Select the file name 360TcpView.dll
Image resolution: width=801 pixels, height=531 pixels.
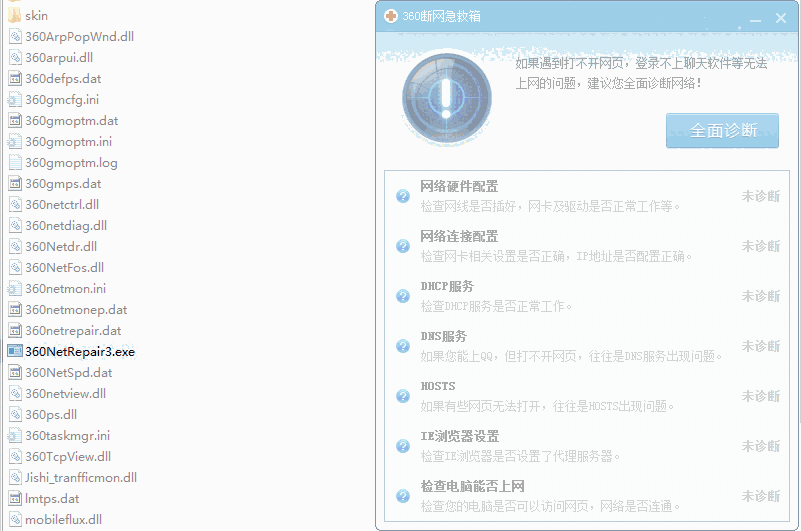[x=68, y=456]
